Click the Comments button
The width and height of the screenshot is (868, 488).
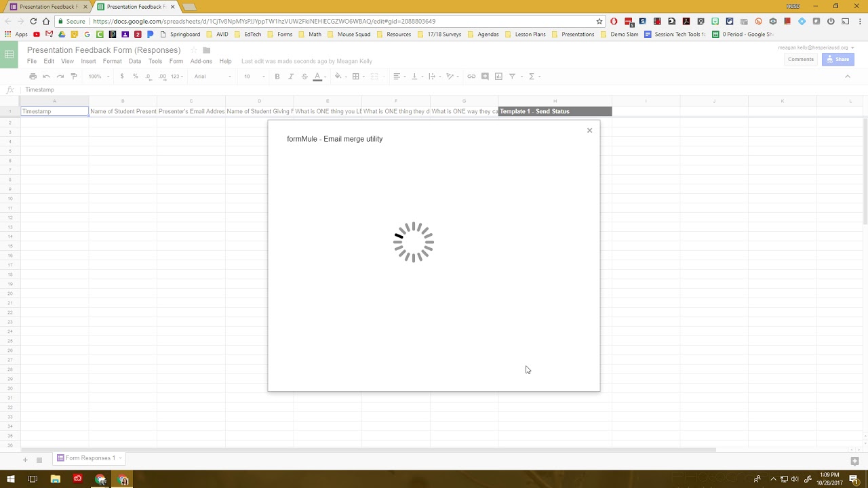point(801,59)
